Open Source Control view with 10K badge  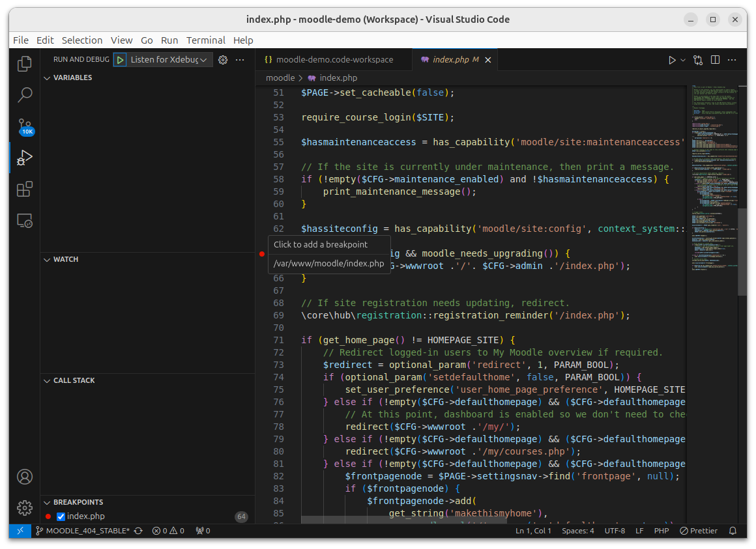tap(25, 126)
